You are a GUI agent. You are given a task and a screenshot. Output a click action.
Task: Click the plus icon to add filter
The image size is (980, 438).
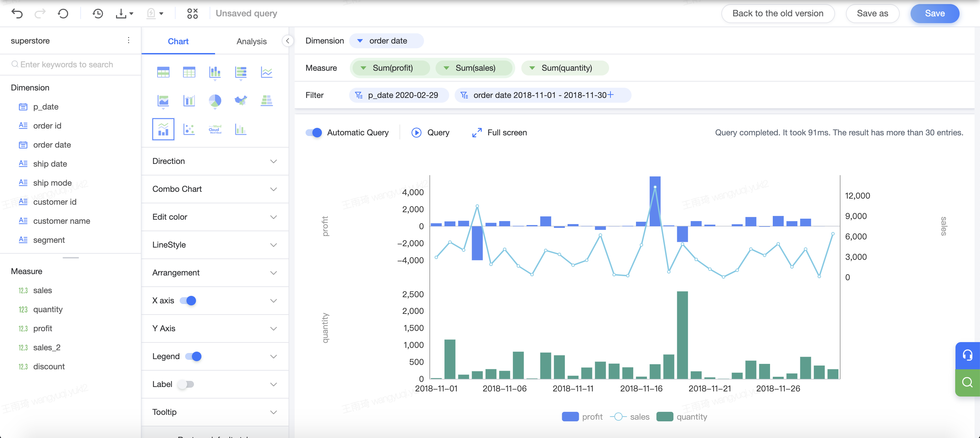pos(610,95)
